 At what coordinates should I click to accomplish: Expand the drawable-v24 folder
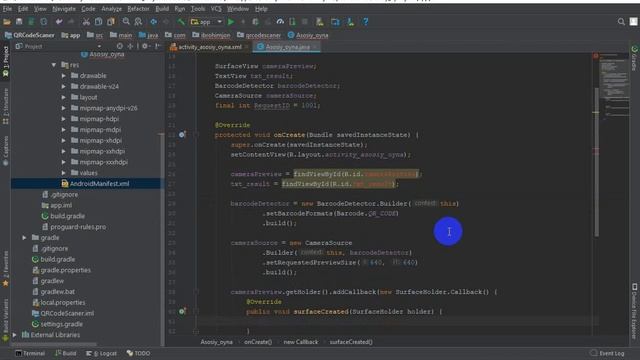(64, 87)
